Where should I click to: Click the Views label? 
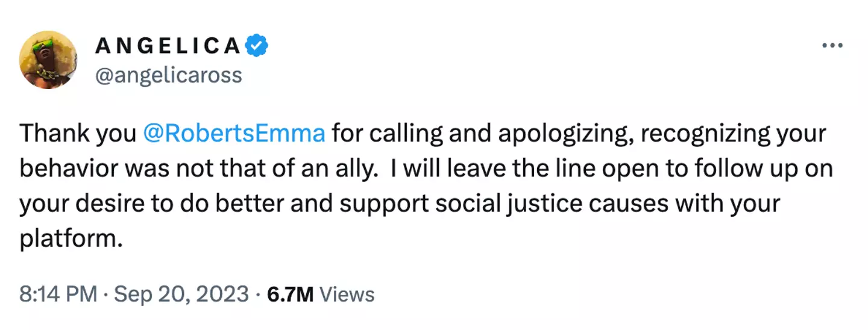tap(347, 294)
